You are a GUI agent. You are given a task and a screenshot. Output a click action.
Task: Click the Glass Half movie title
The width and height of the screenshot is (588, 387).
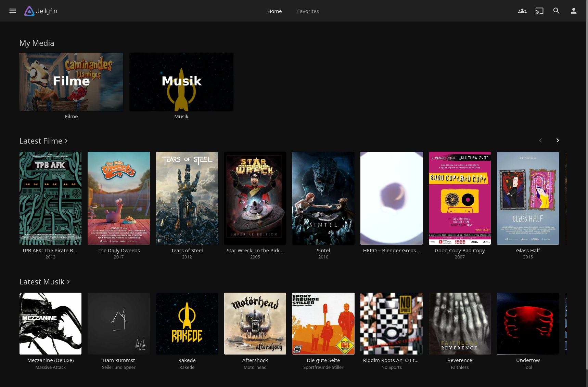528,251
